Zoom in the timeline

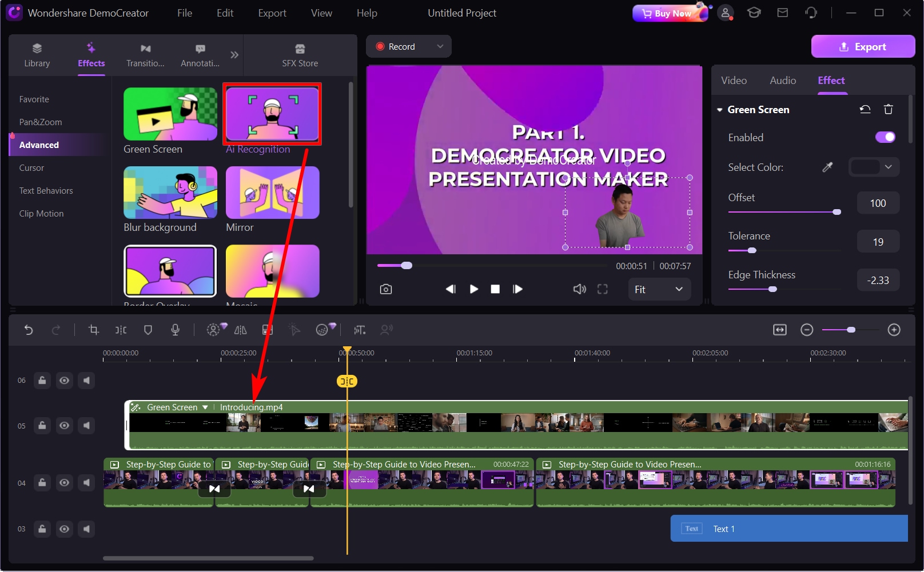[x=894, y=330]
